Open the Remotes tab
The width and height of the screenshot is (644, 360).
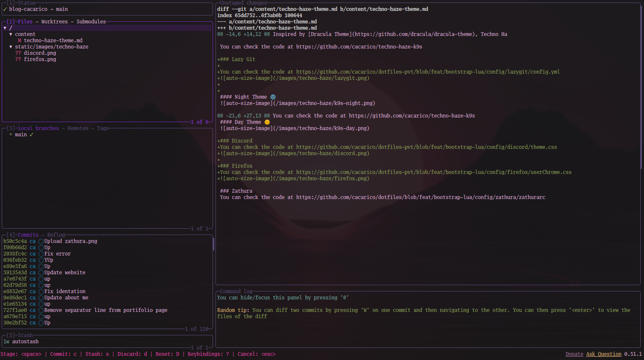tap(78, 128)
